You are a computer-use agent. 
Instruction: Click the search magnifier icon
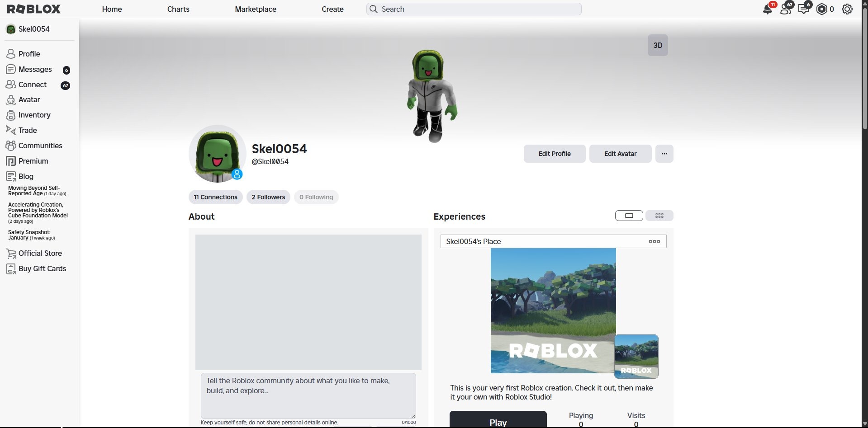[374, 9]
